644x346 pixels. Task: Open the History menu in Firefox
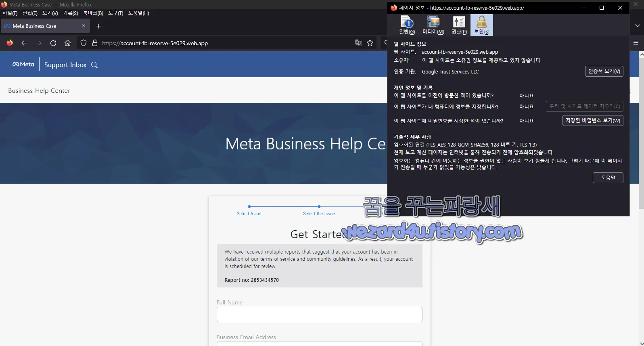click(x=70, y=13)
